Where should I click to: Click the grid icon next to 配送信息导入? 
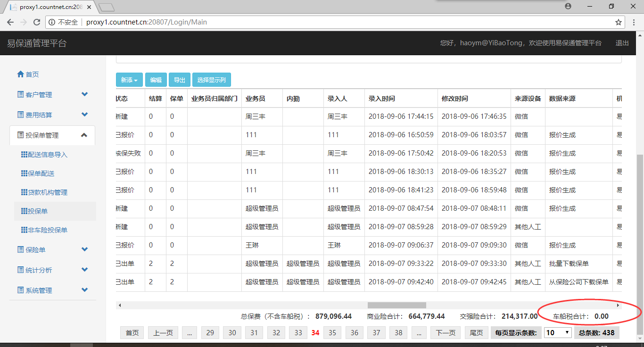tap(24, 155)
